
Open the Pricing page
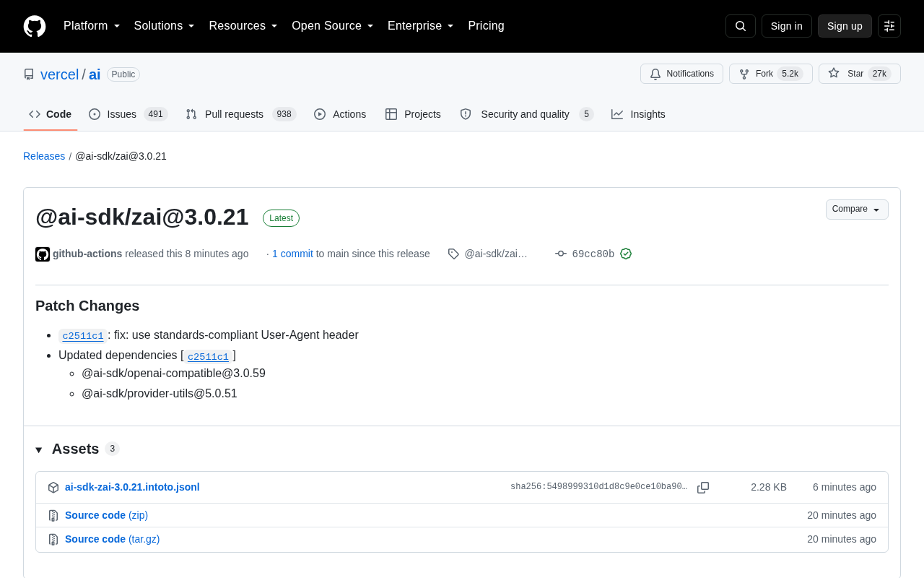(x=486, y=26)
